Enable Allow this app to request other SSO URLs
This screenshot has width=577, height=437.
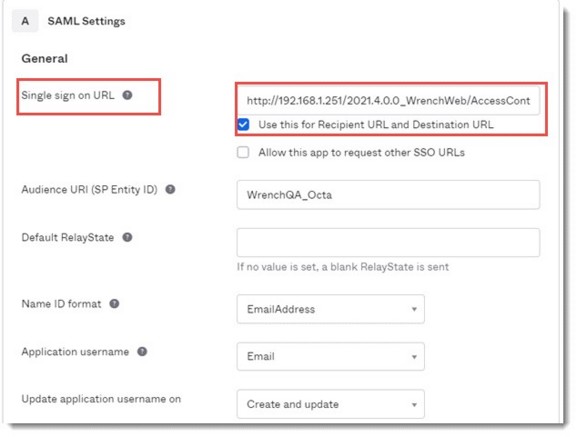(243, 152)
